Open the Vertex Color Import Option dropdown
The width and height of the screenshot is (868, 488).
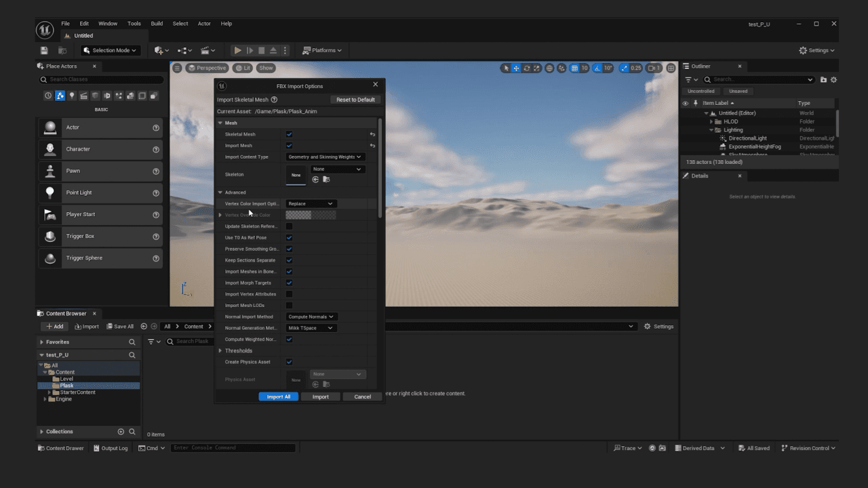[311, 203]
